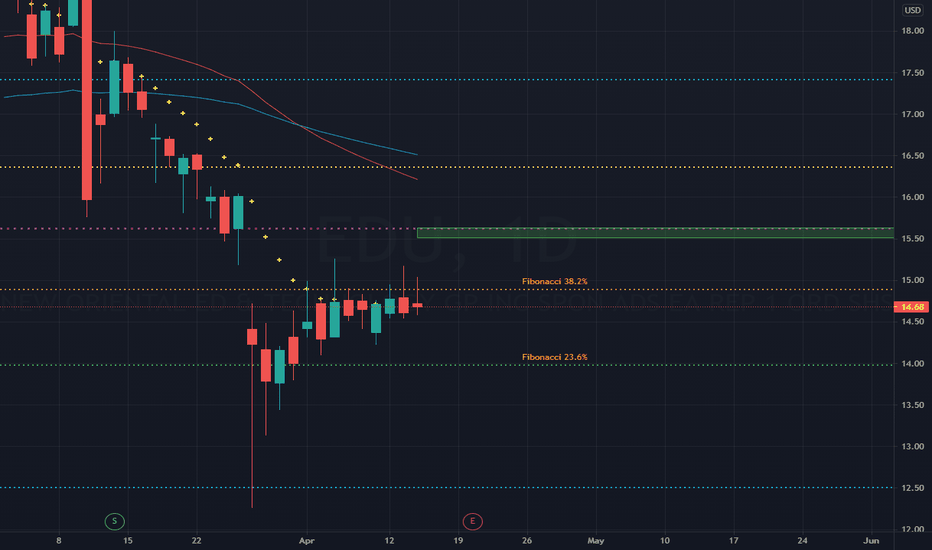Click the 12.50 price axis label
932x550 pixels.
point(912,488)
